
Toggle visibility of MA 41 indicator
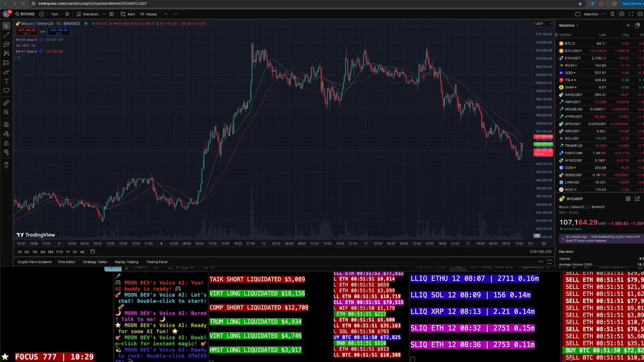click(x=42, y=51)
